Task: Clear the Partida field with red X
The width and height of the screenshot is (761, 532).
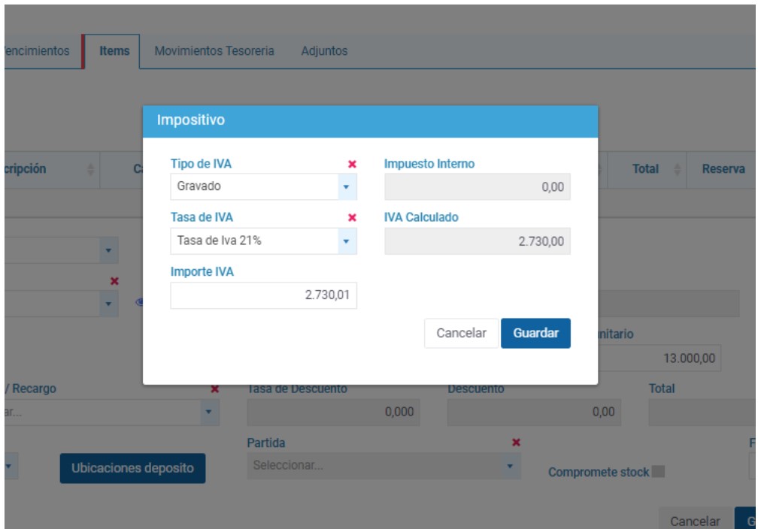Action: (516, 443)
